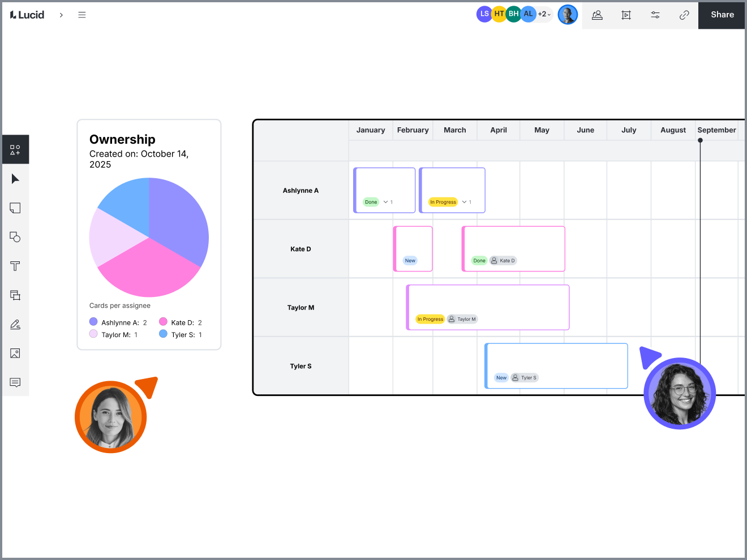The height and width of the screenshot is (560, 747).
Task: Click the LS collaborator avatar
Action: coord(484,14)
